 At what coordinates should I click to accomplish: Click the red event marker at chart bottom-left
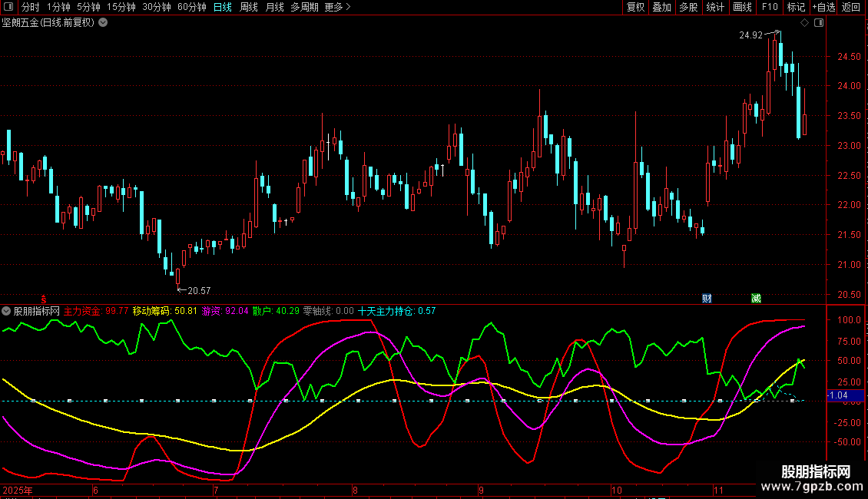44,298
